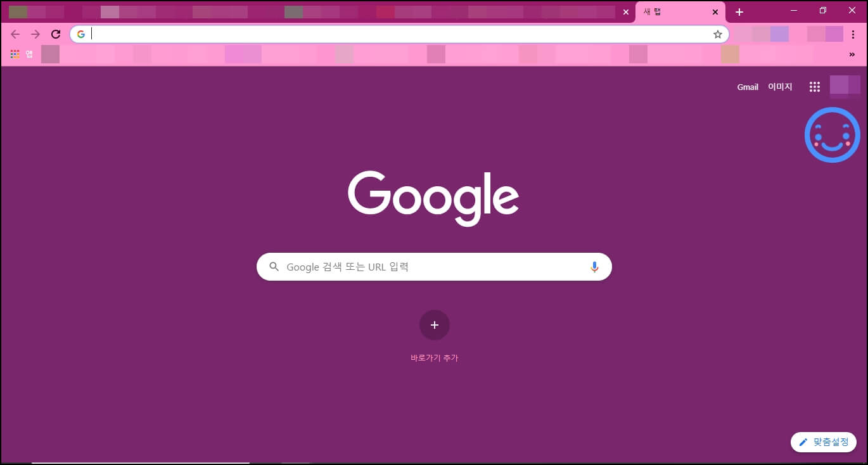
Task: Click the 바로가기 추가 label
Action: click(434, 358)
